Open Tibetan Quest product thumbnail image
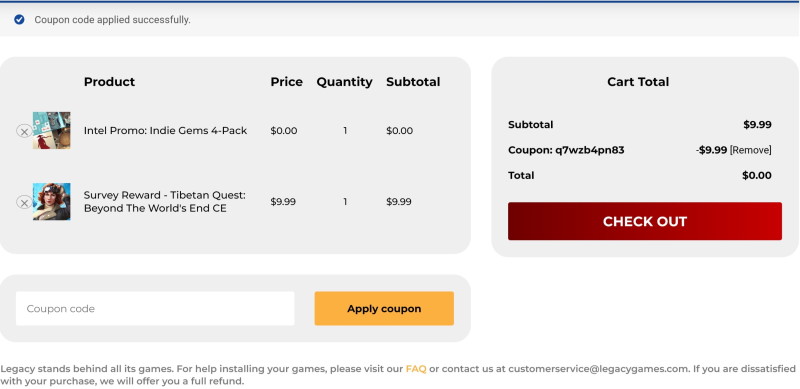 [x=52, y=202]
